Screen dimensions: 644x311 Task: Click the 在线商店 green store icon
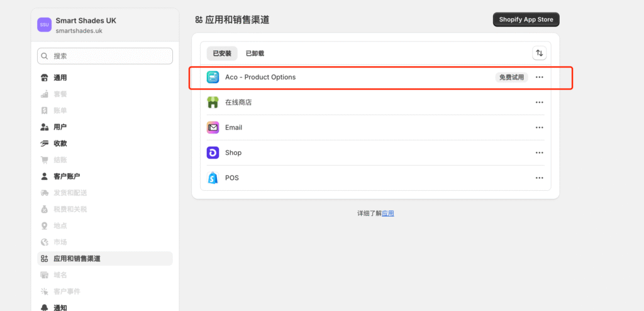pos(213,103)
